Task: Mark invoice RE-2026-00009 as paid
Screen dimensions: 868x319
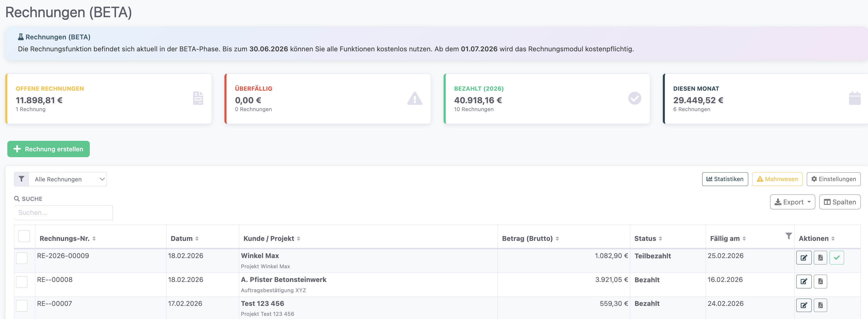Action: tap(836, 258)
